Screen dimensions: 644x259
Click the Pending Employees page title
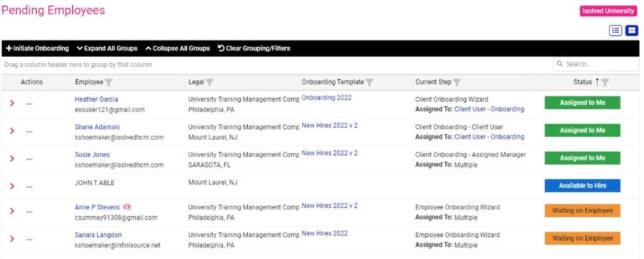click(x=53, y=10)
